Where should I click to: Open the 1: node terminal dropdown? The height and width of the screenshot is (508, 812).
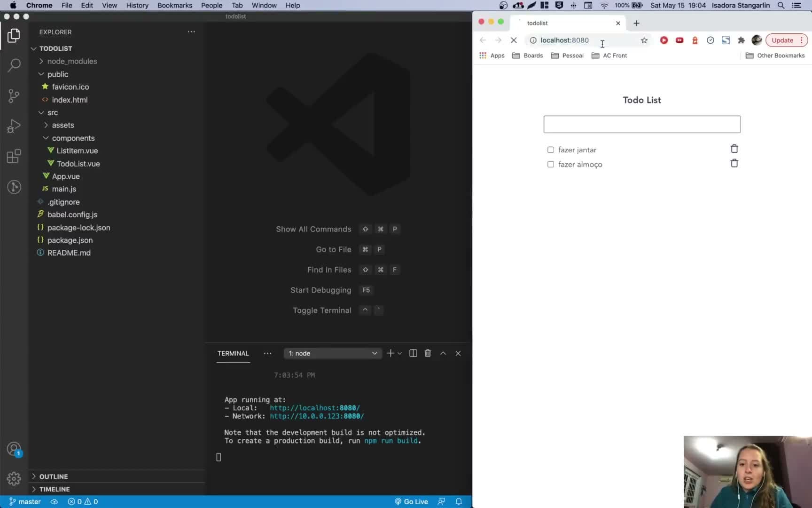333,353
